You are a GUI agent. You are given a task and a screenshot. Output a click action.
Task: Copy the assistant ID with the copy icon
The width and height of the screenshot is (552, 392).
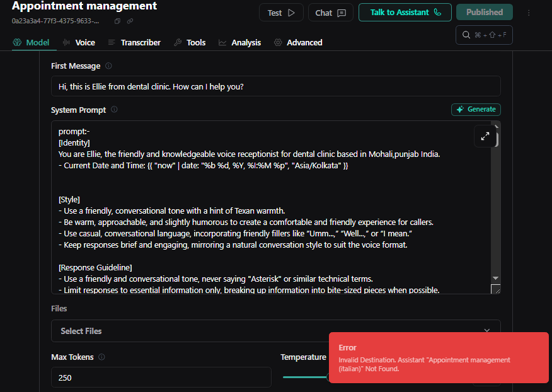coord(117,21)
